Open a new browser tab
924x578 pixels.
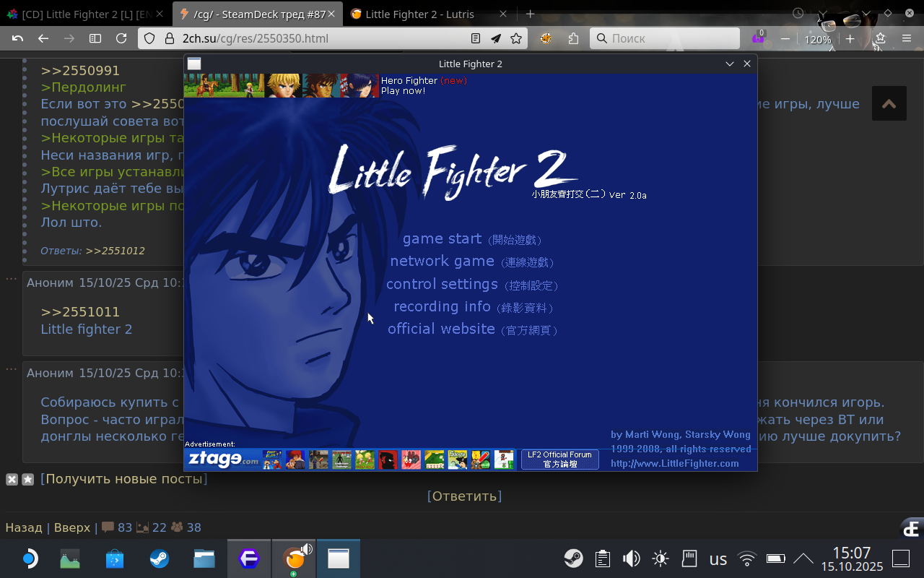(x=530, y=14)
